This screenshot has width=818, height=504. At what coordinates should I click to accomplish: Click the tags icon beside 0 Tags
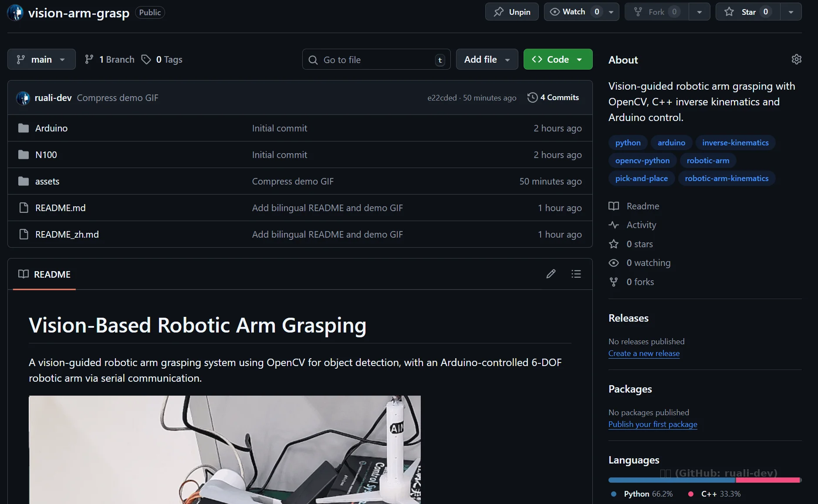pyautogui.click(x=145, y=59)
